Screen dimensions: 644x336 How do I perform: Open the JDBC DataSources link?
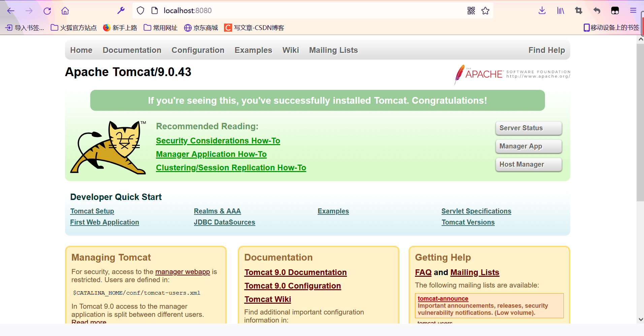point(224,222)
